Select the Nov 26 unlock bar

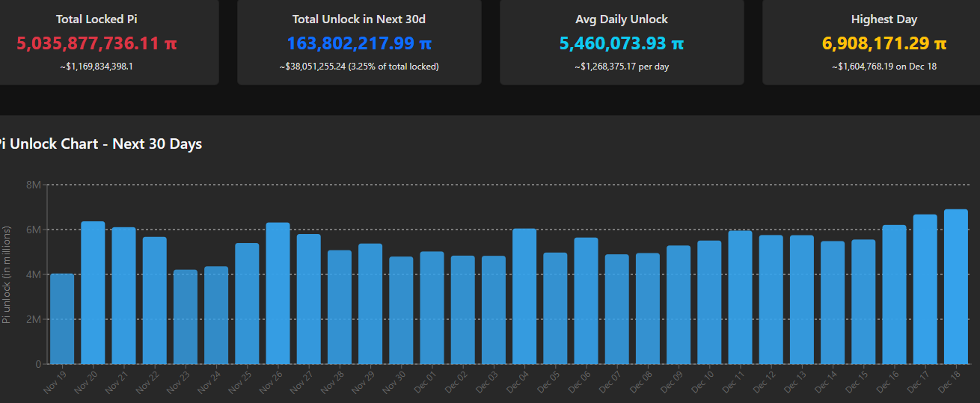click(x=278, y=293)
